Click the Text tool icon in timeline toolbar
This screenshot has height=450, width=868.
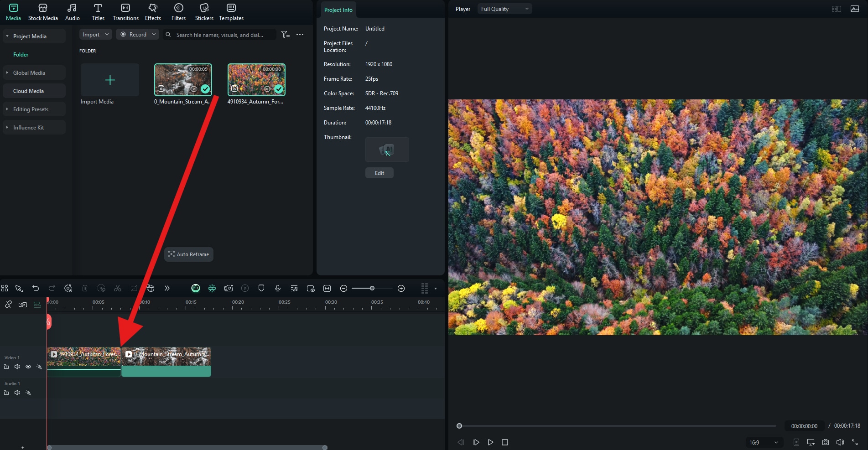[x=151, y=288]
